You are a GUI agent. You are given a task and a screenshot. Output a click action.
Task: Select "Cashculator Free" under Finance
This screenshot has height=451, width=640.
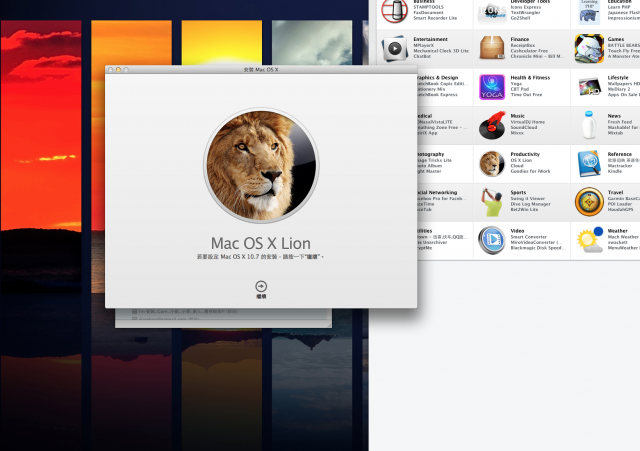pos(529,51)
